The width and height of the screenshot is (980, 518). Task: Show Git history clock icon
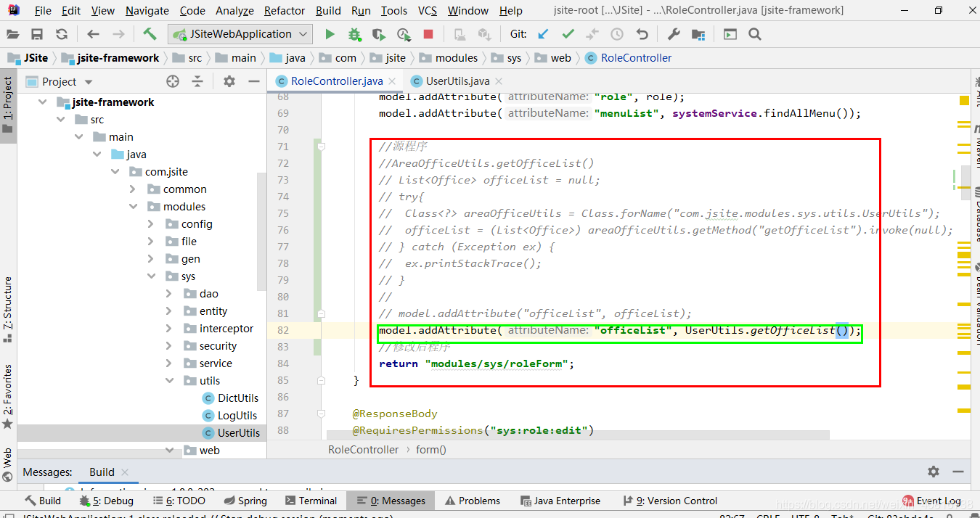click(617, 34)
